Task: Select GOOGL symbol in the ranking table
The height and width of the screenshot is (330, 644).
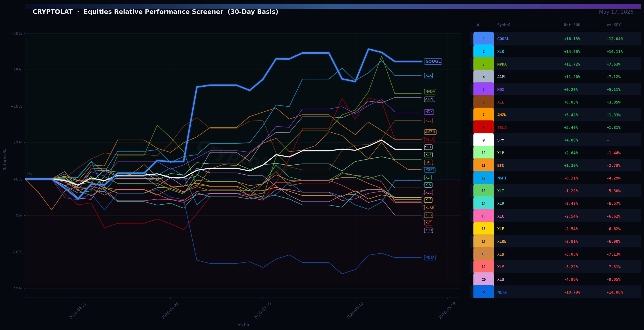Action: (503, 39)
